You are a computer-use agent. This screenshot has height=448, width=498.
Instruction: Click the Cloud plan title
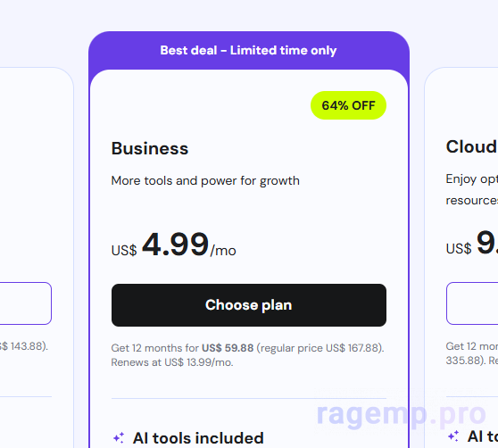click(471, 146)
